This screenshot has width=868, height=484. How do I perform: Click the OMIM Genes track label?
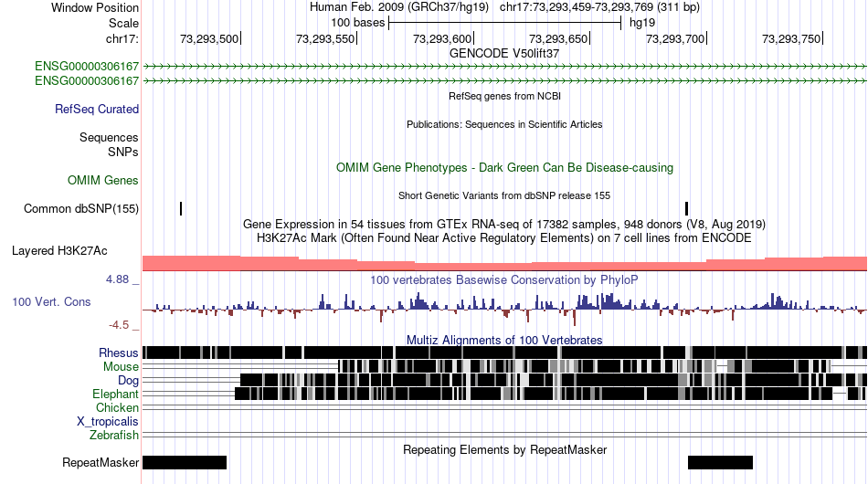point(103,180)
